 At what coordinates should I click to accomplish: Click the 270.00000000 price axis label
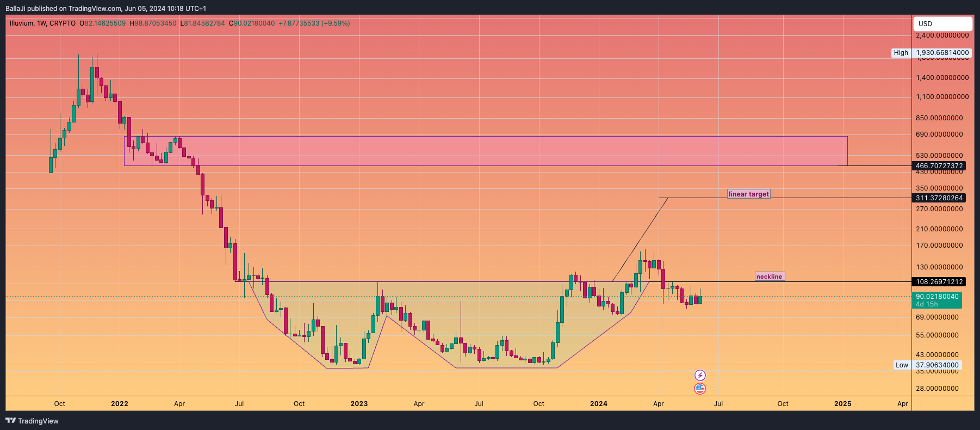(x=939, y=209)
